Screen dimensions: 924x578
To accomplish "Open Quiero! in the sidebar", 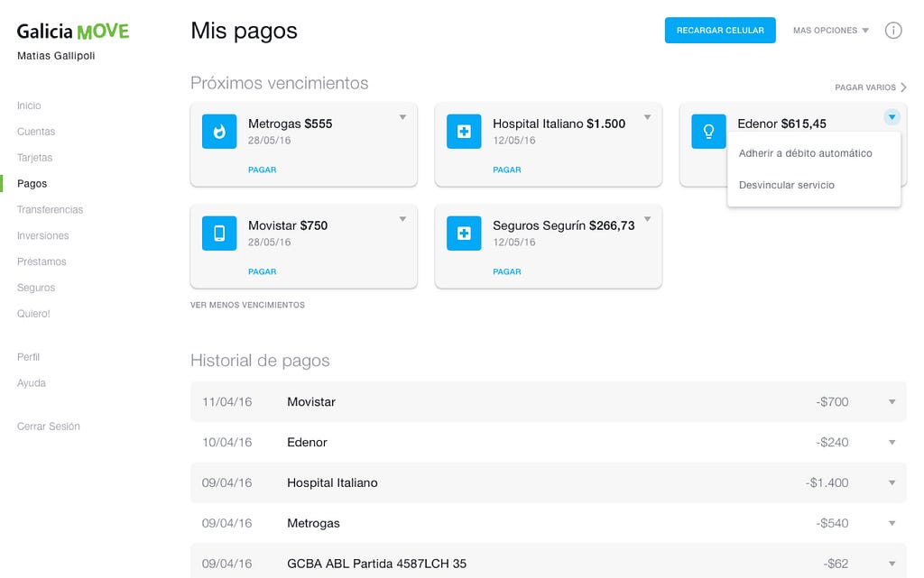I will (33, 314).
